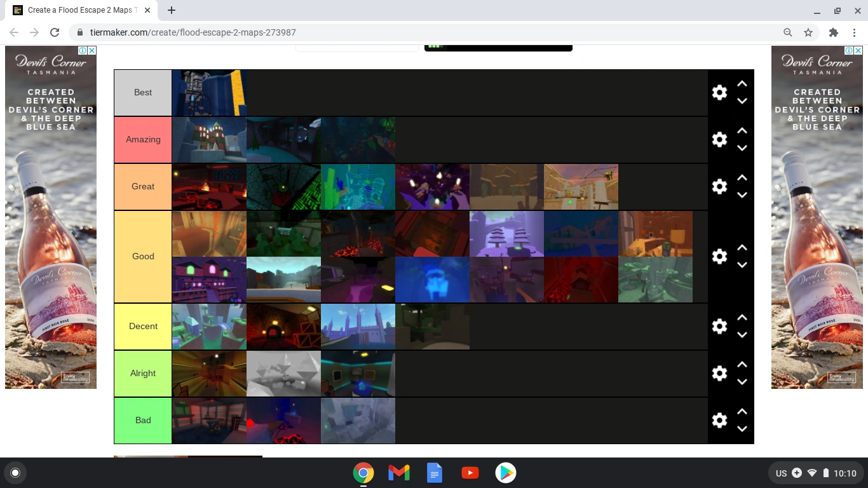The height and width of the screenshot is (488, 868).
Task: Click the bookmark star in the address bar
Action: [x=808, y=32]
